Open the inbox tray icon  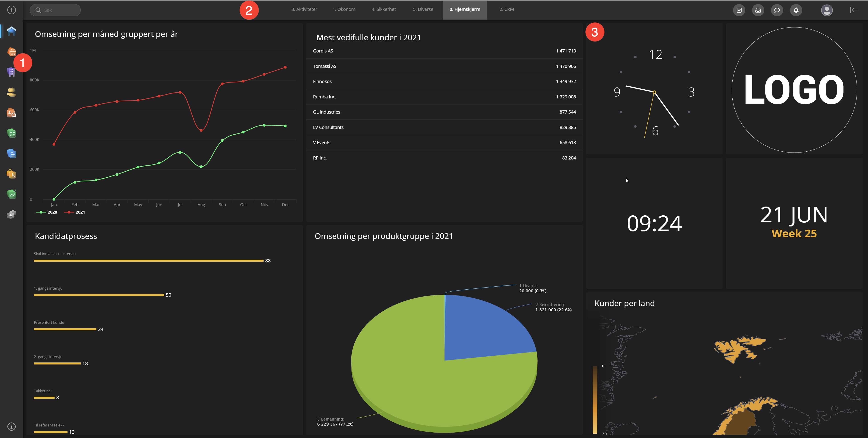click(x=758, y=10)
